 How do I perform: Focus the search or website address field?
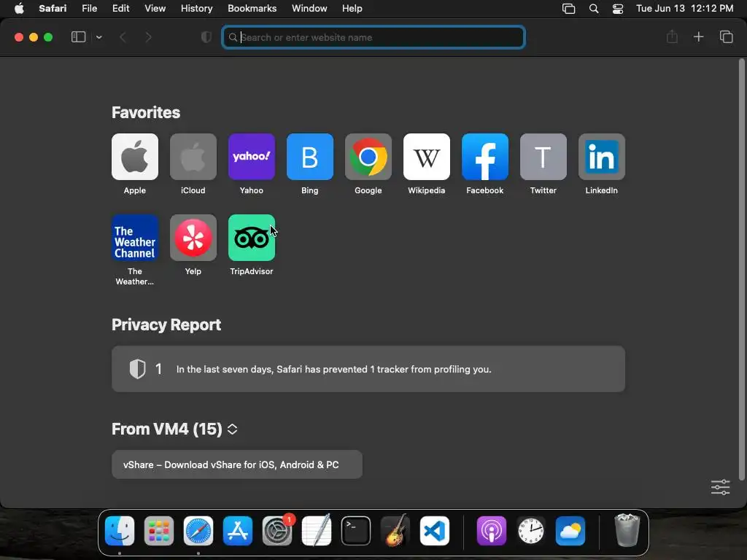373,37
